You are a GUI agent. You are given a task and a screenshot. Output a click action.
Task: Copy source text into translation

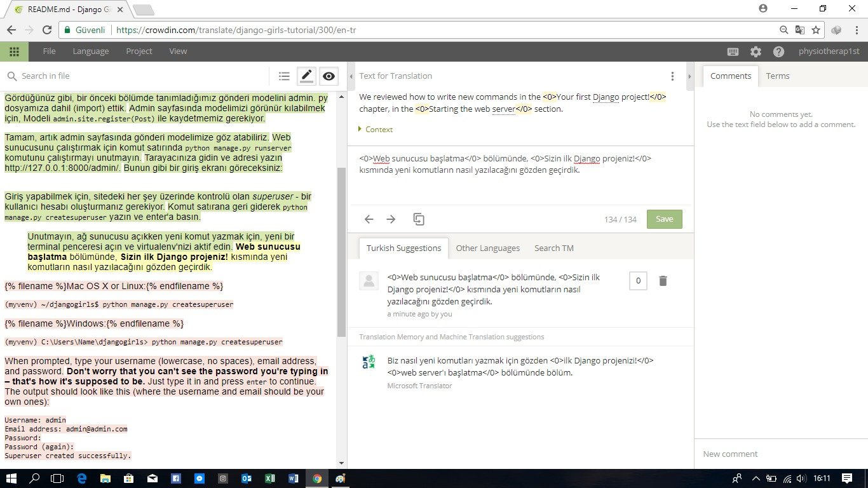click(x=419, y=219)
